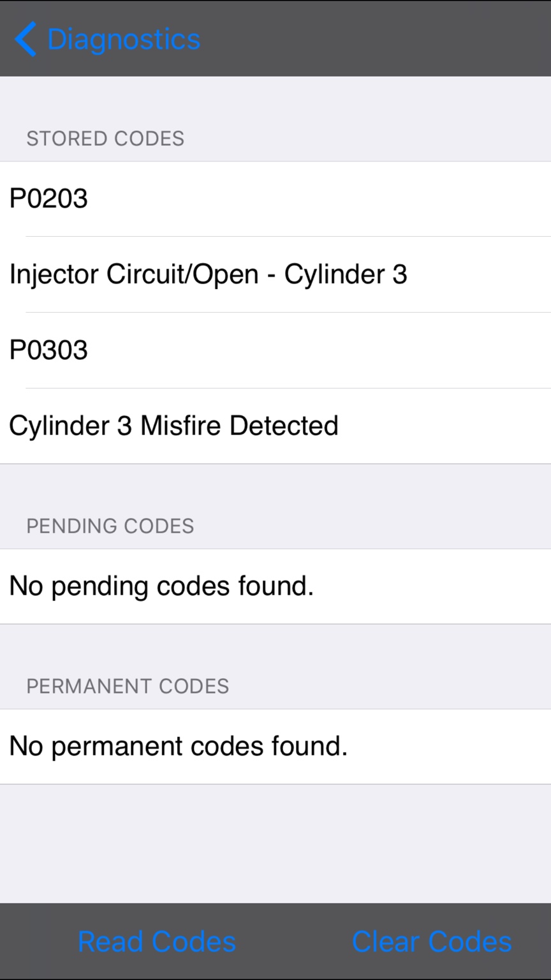
Task: Tap the P0203 code text
Action: (48, 198)
